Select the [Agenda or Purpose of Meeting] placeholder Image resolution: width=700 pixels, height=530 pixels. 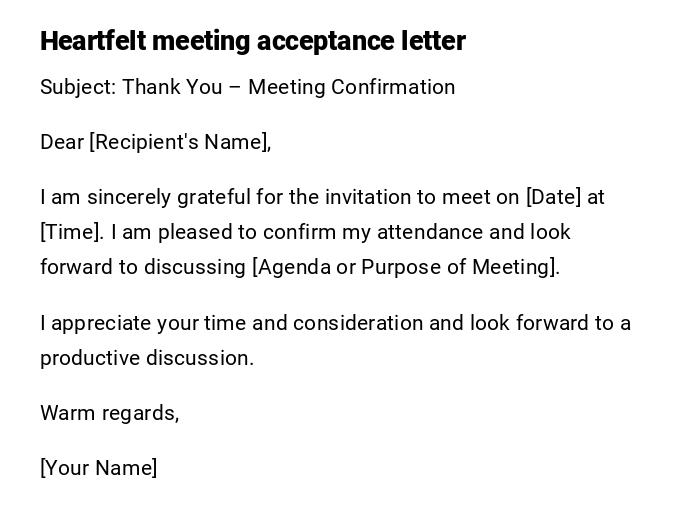[x=406, y=267]
